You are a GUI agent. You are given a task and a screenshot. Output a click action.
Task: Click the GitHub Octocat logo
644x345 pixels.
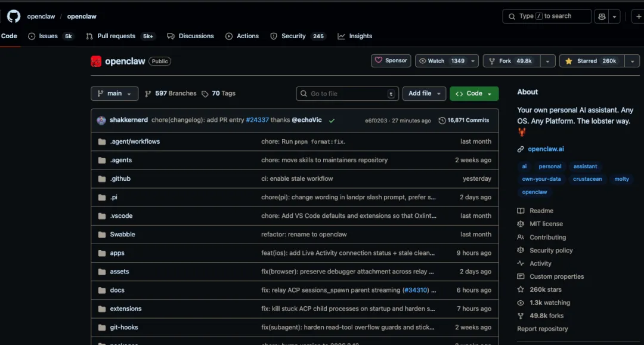point(13,16)
